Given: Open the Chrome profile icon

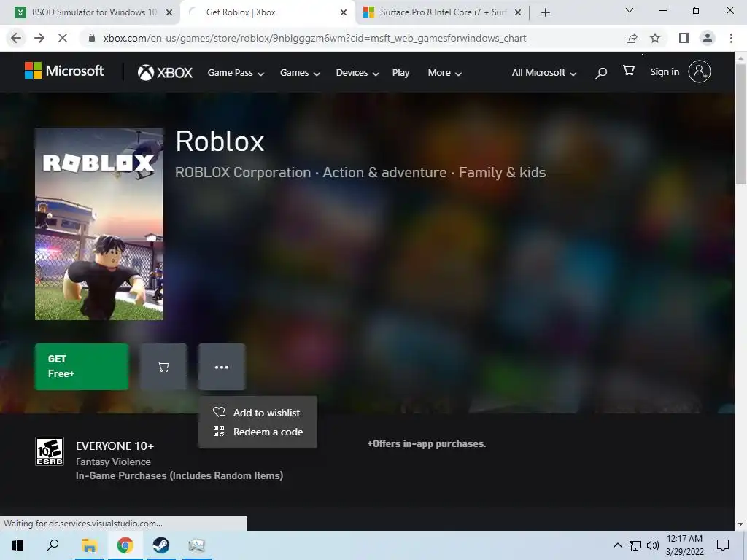Looking at the screenshot, I should tap(708, 38).
